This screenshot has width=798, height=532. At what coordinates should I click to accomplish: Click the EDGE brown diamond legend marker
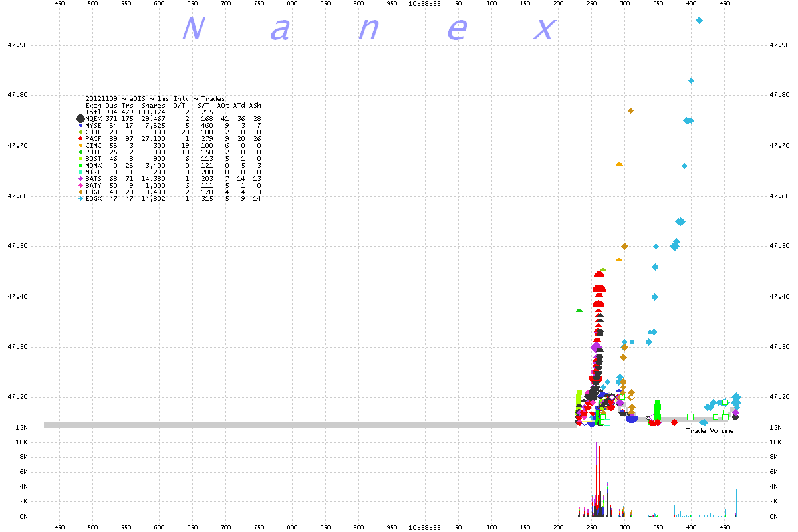[80, 192]
